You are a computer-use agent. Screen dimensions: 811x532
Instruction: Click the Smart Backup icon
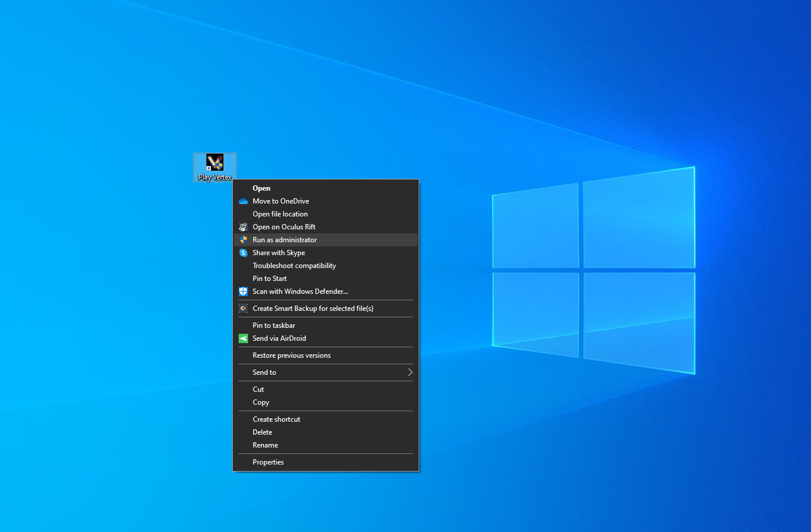coord(243,309)
